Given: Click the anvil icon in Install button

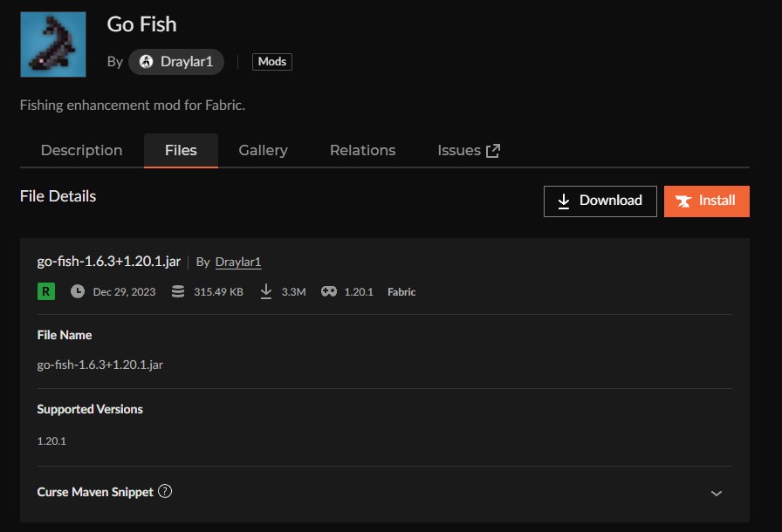Looking at the screenshot, I should pyautogui.click(x=683, y=201).
